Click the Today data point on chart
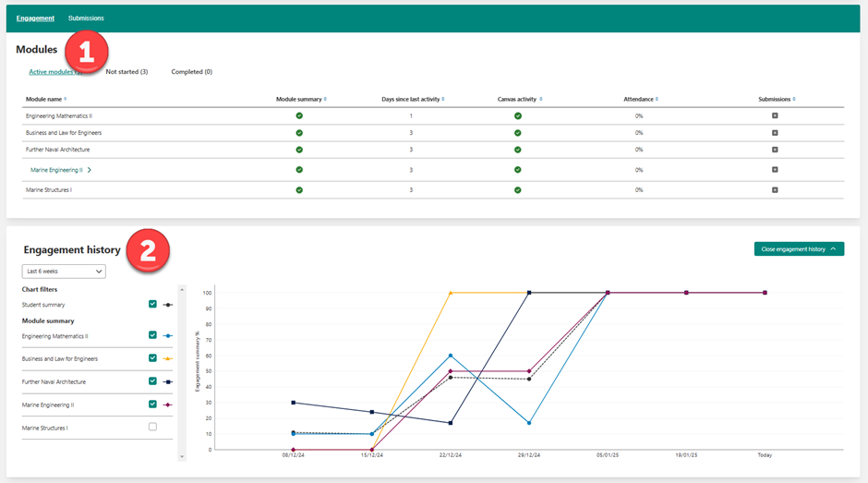 [765, 293]
